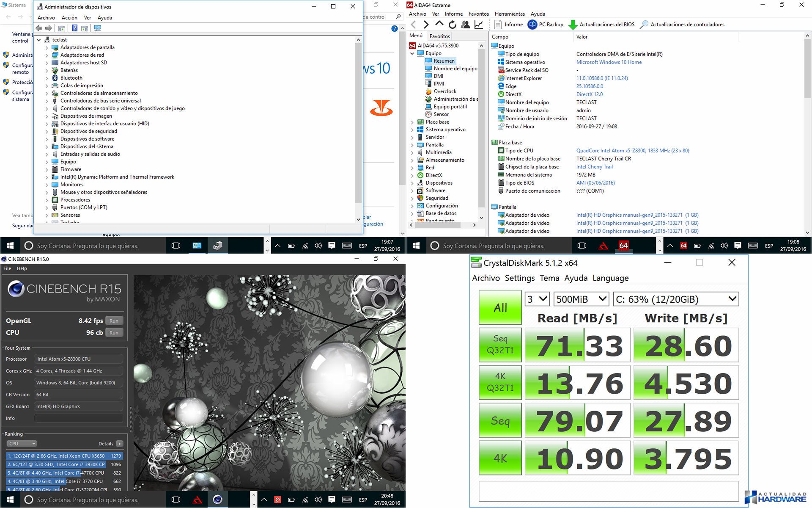Image resolution: width=812 pixels, height=508 pixels.
Task: Click the scan hardware monitor toolbar icon
Action: click(x=98, y=28)
